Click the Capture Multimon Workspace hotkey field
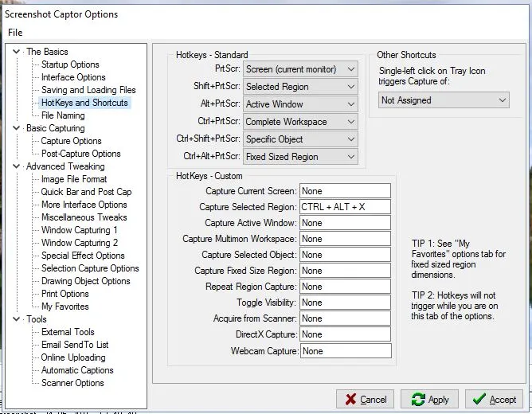The width and height of the screenshot is (532, 414). click(345, 239)
